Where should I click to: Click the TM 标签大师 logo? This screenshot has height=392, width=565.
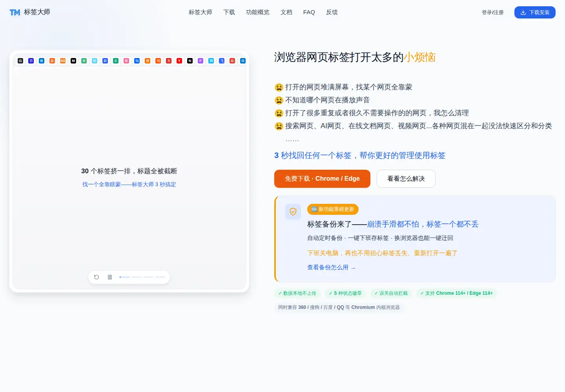click(30, 12)
